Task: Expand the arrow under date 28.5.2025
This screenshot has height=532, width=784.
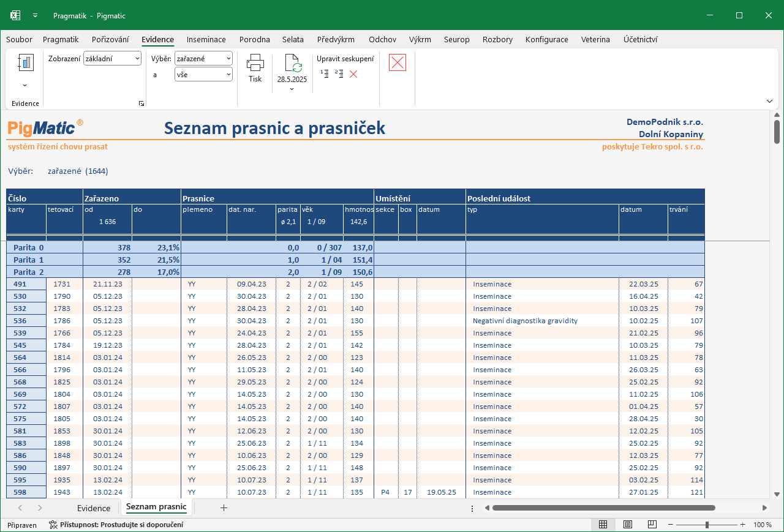Action: point(292,89)
